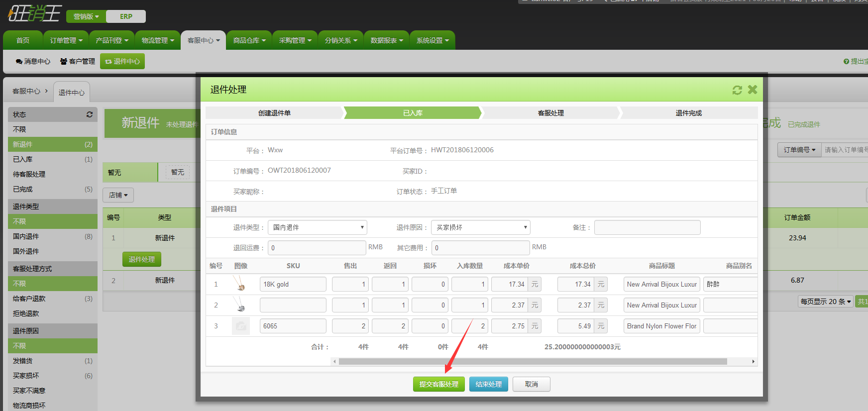Open 订单编号 search type dropdown
The image size is (868, 411).
[799, 150]
